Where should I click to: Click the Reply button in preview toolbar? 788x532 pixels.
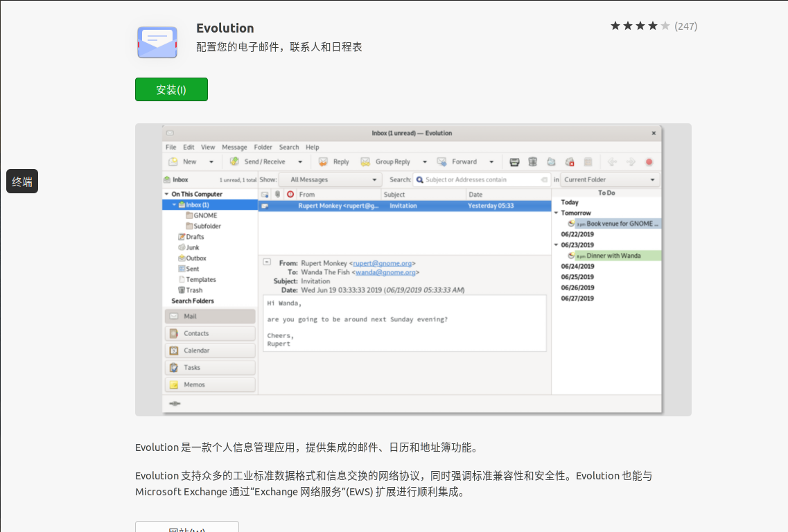(333, 162)
